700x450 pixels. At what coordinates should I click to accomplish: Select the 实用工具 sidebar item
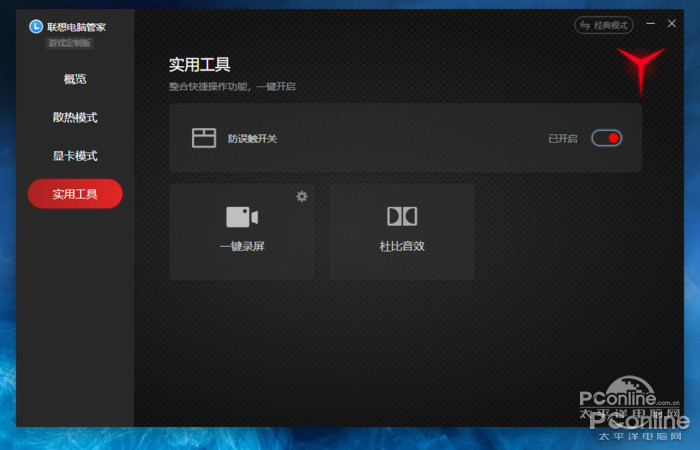click(75, 194)
